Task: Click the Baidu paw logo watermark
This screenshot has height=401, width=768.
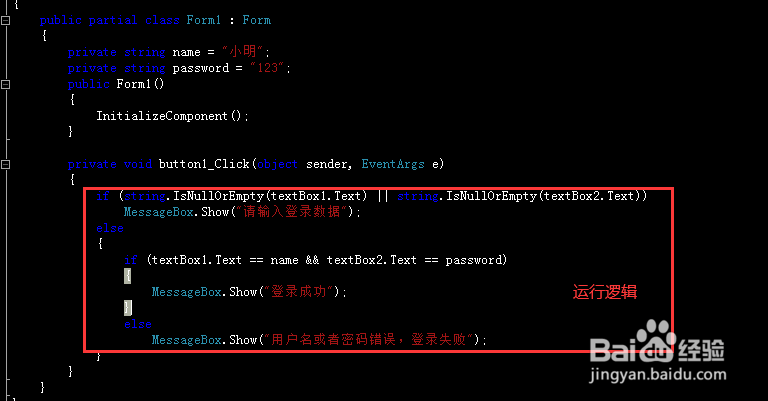Action: click(656, 339)
